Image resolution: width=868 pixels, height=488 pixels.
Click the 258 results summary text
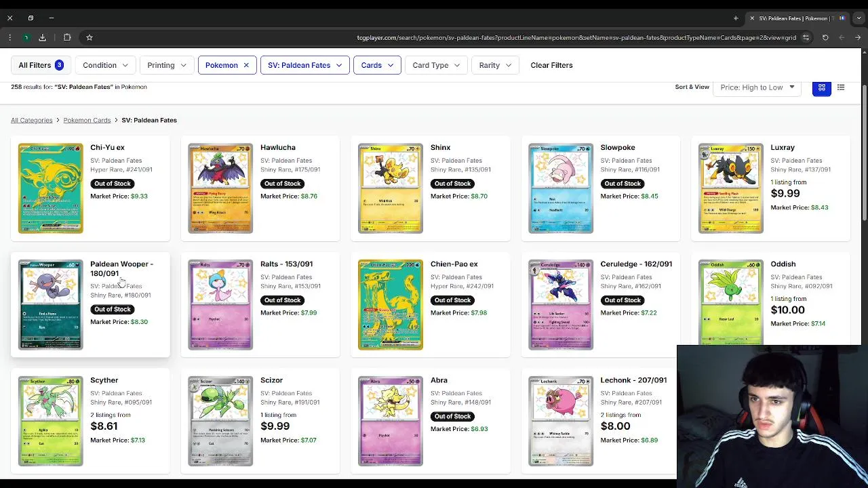point(79,87)
